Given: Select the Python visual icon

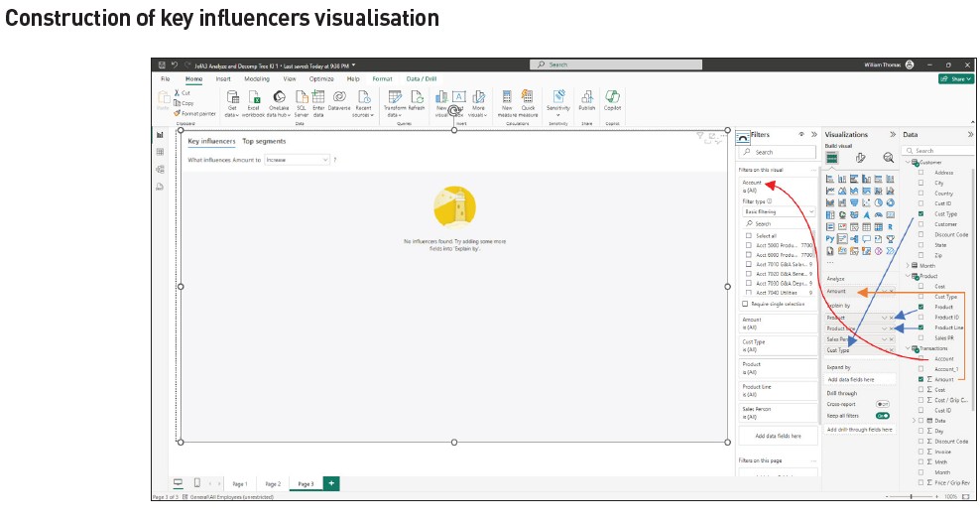Looking at the screenshot, I should coord(830,239).
